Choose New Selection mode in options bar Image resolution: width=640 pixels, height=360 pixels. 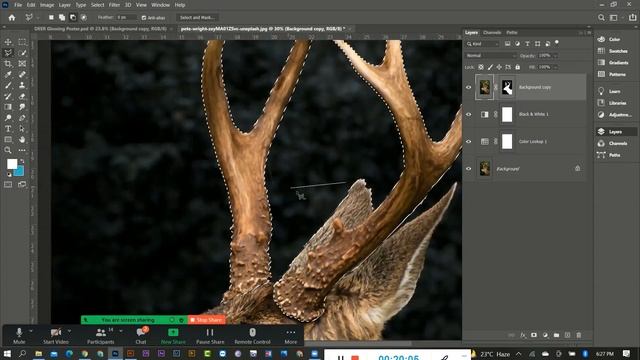[51, 18]
